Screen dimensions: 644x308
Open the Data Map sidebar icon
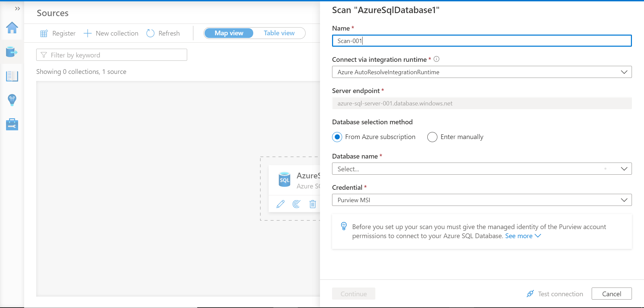[x=12, y=52]
